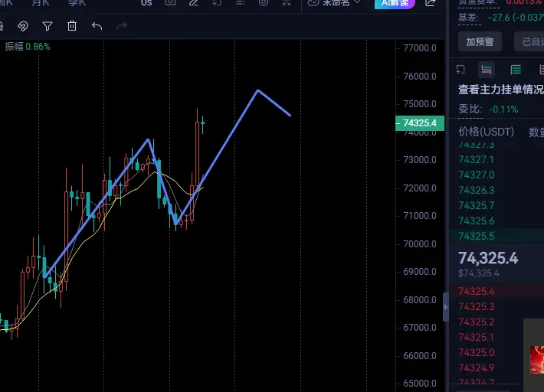Select the 74326.3 ask price row

tap(476, 191)
